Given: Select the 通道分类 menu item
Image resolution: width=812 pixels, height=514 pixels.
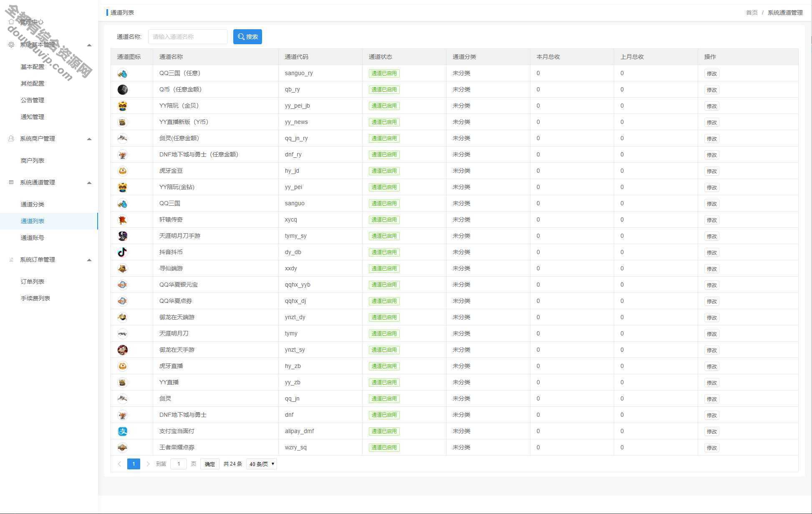Looking at the screenshot, I should coord(33,204).
